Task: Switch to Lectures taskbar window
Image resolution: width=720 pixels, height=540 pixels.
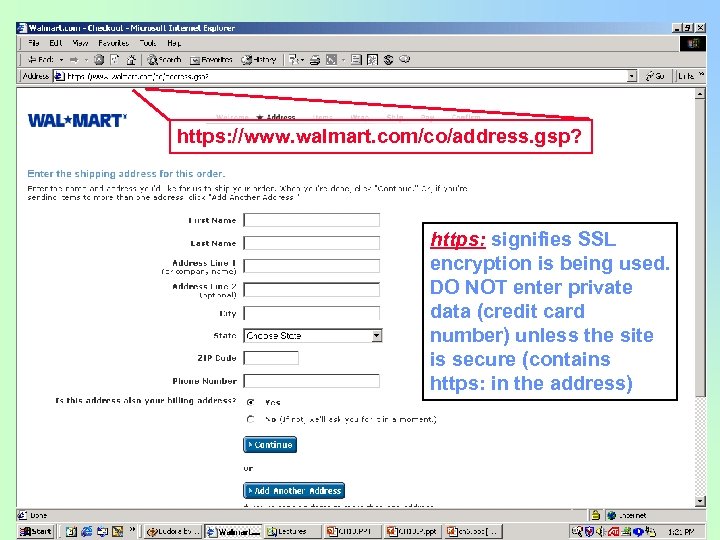Action: click(291, 532)
